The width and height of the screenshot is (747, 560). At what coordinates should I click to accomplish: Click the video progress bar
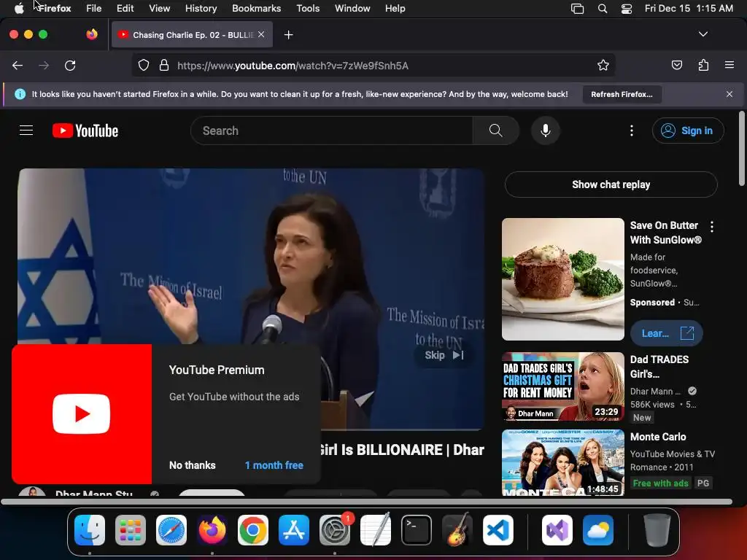pyautogui.click(x=403, y=429)
